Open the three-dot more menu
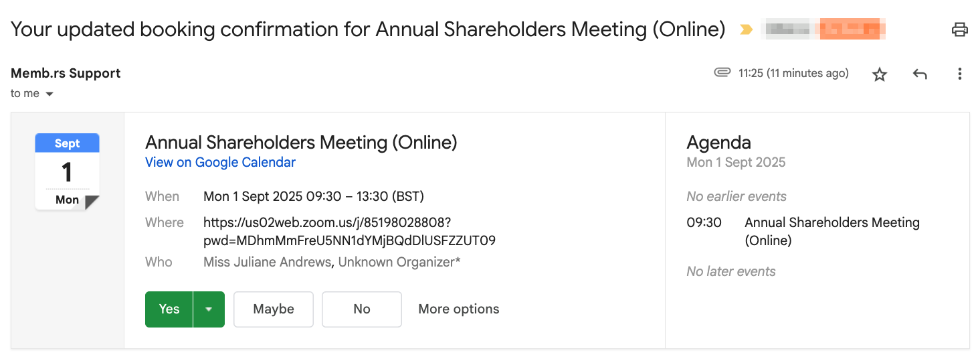Viewport: 980px width, 361px height. [x=959, y=74]
